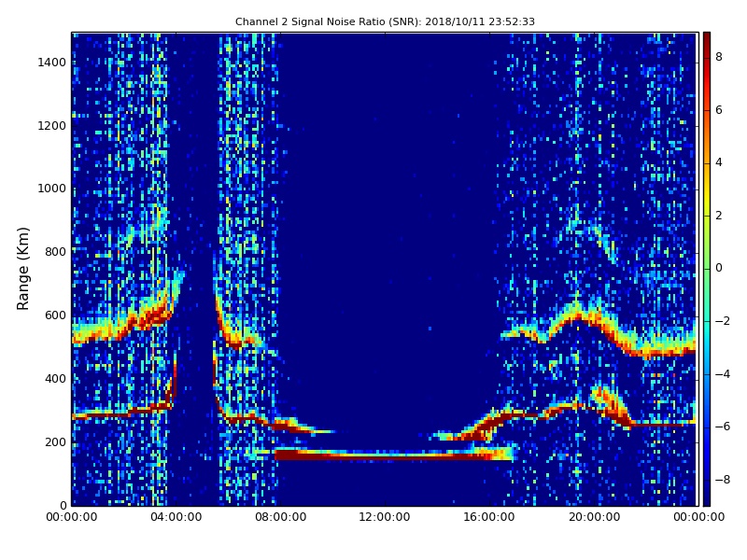Click the colorbar label −6
The width and height of the screenshot is (747, 560).
tap(722, 427)
